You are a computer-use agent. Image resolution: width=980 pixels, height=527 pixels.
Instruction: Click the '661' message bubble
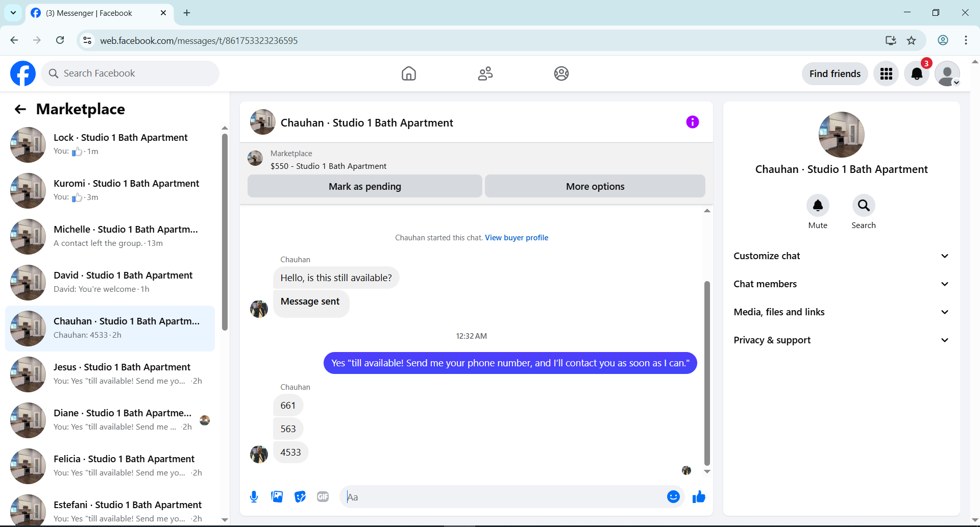[x=288, y=406]
